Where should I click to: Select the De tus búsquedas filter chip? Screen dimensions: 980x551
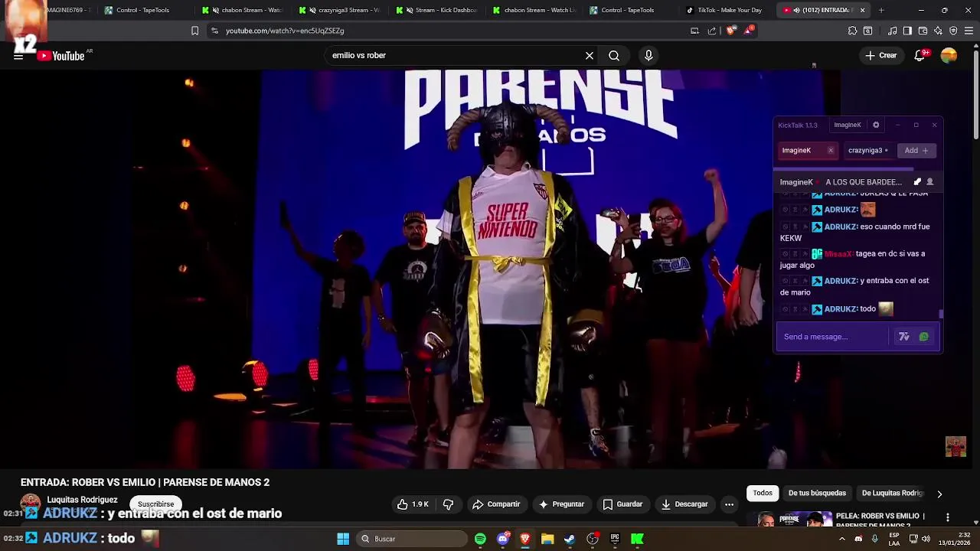[817, 494]
